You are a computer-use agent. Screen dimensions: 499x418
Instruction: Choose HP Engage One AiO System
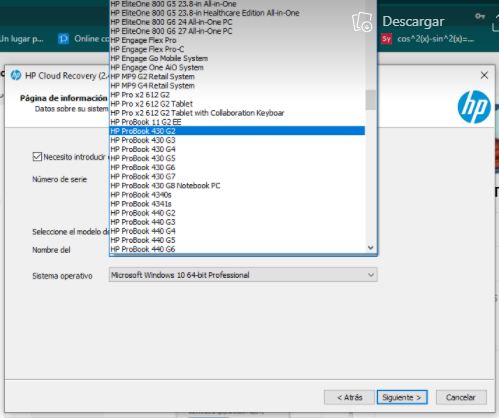coord(237,67)
